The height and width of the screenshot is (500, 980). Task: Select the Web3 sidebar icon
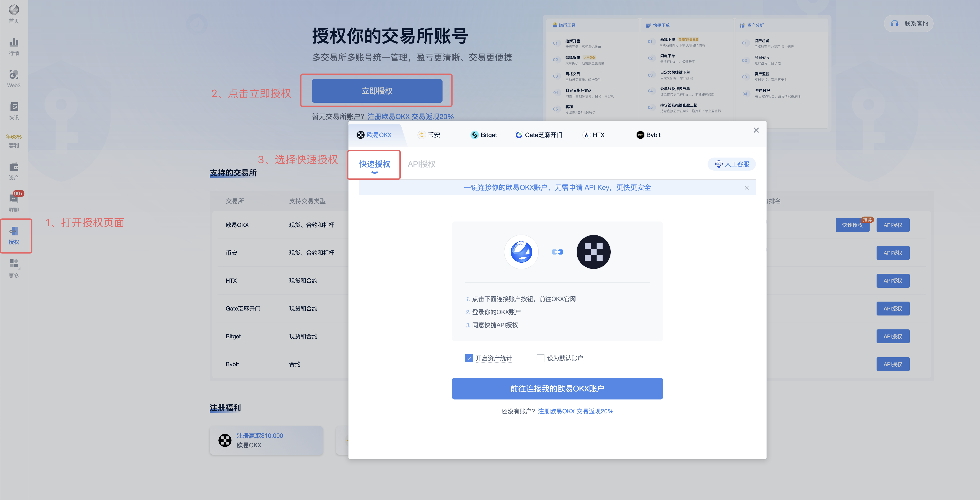(14, 78)
